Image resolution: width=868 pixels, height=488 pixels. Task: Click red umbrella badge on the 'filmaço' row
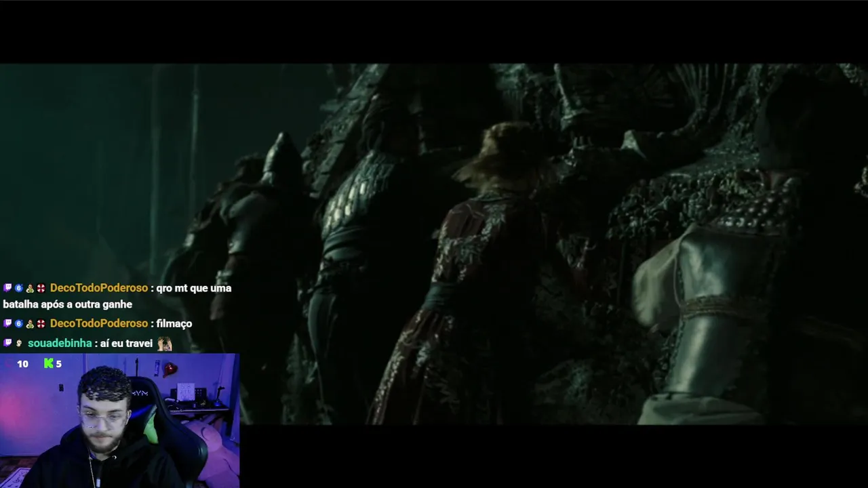point(41,323)
